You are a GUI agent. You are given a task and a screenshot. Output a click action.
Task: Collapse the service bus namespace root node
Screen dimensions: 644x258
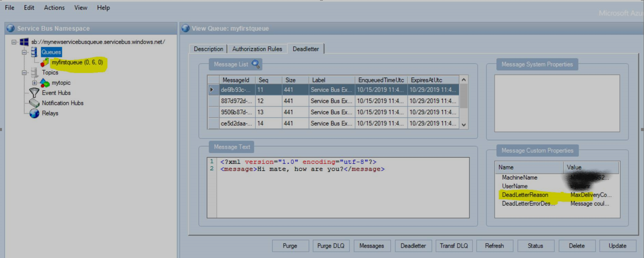[x=14, y=42]
